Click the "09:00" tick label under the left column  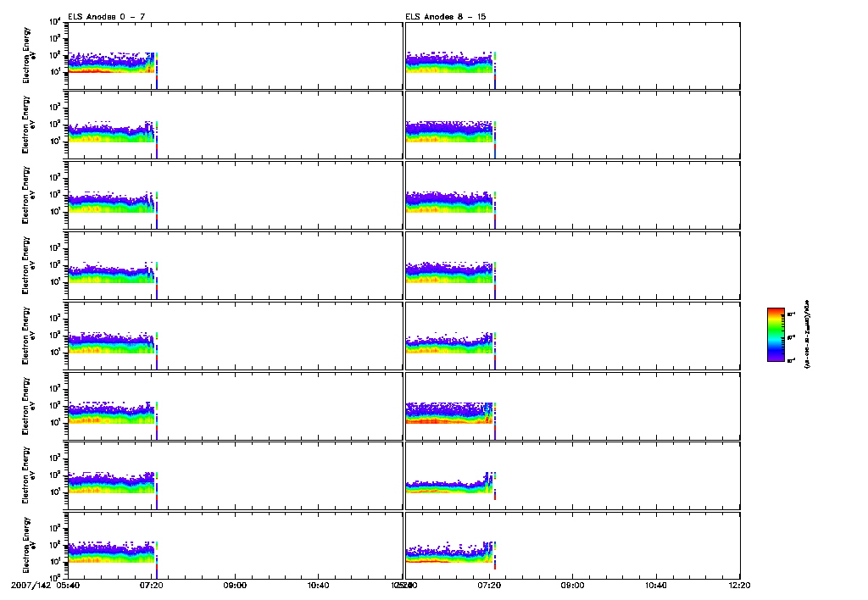(x=235, y=585)
